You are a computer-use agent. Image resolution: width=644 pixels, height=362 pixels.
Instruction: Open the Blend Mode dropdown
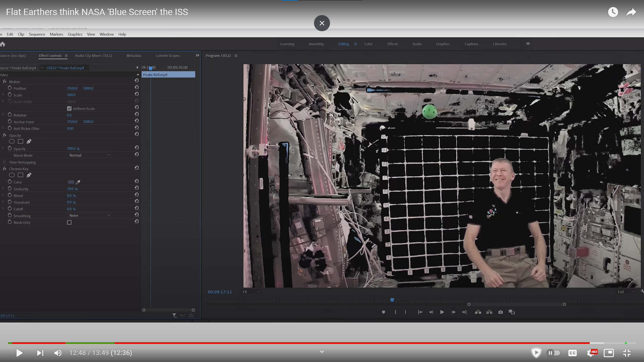pos(89,155)
